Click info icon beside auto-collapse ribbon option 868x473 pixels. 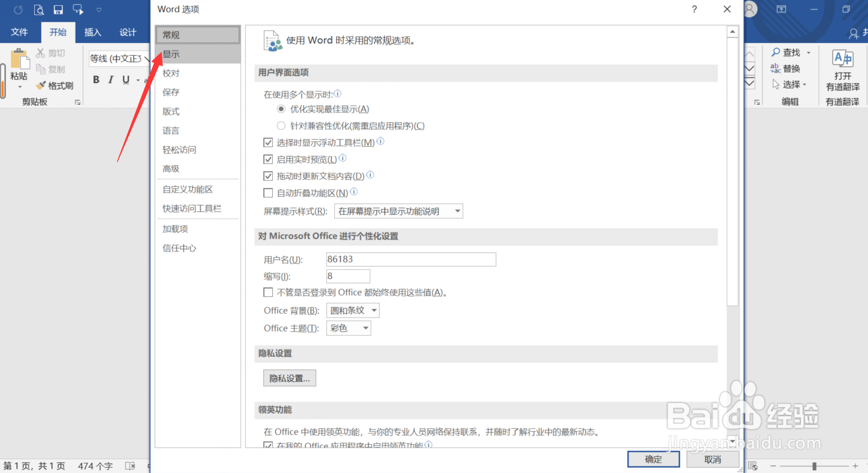(x=353, y=191)
